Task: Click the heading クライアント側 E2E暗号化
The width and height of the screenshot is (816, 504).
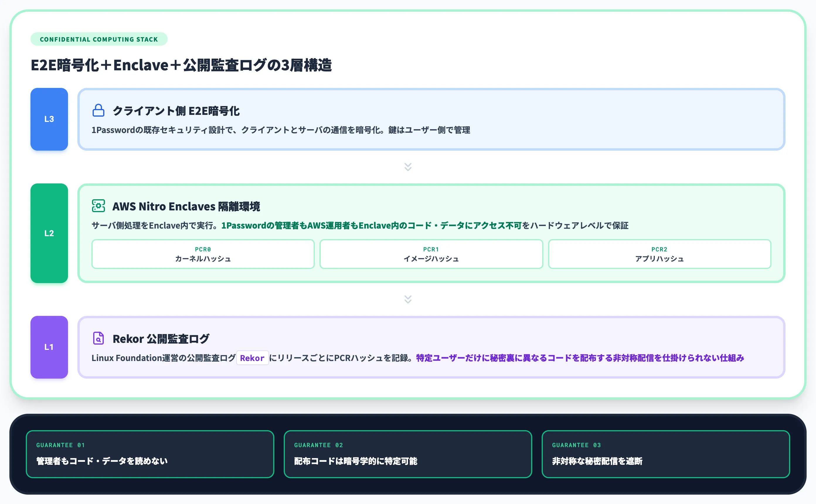Action: tap(176, 111)
